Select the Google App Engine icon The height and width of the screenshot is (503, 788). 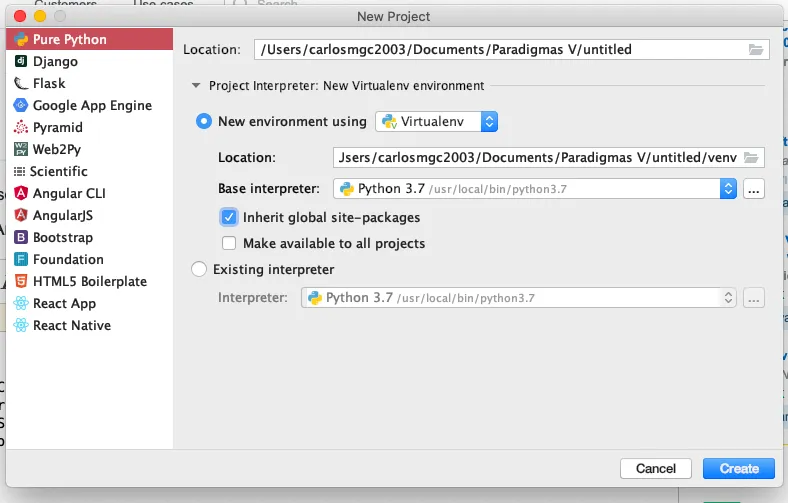tap(21, 106)
